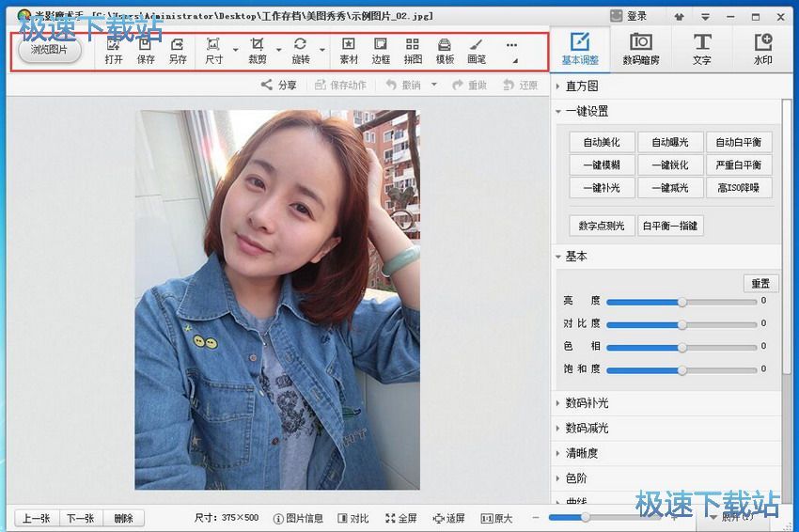Click 还原 restore button

[x=520, y=86]
